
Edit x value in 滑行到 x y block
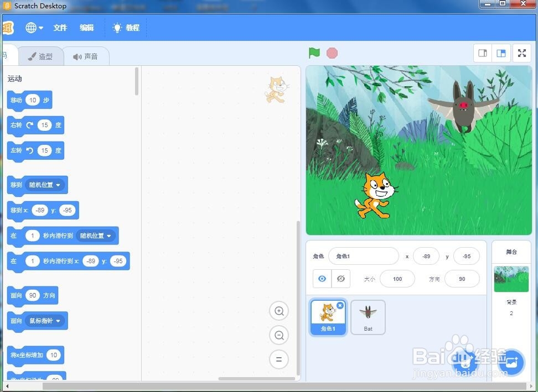point(91,261)
